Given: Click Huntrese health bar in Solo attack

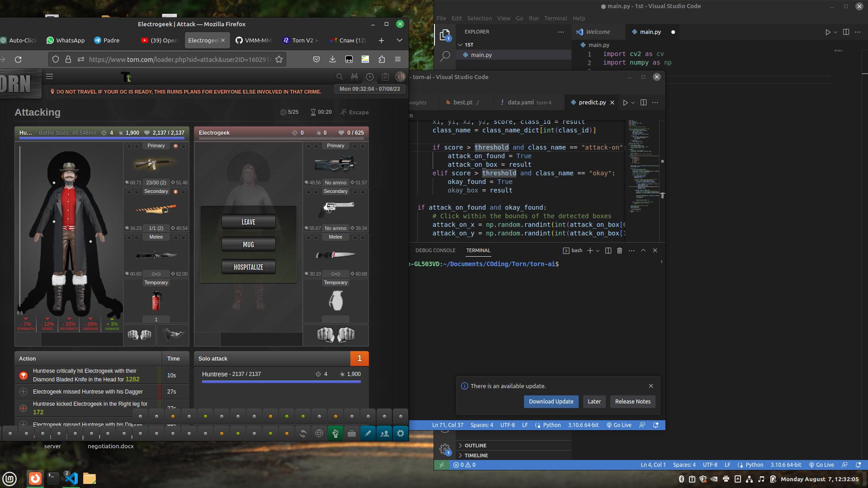Looking at the screenshot, I should [281, 382].
